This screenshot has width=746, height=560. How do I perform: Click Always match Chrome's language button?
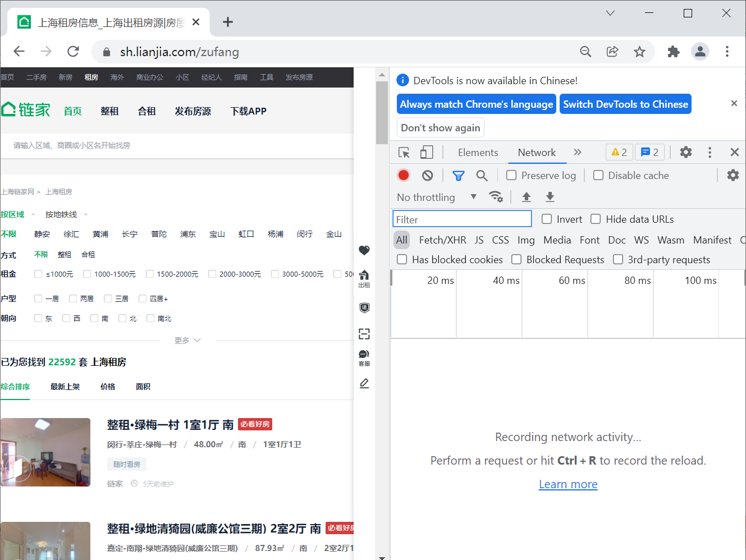(477, 104)
